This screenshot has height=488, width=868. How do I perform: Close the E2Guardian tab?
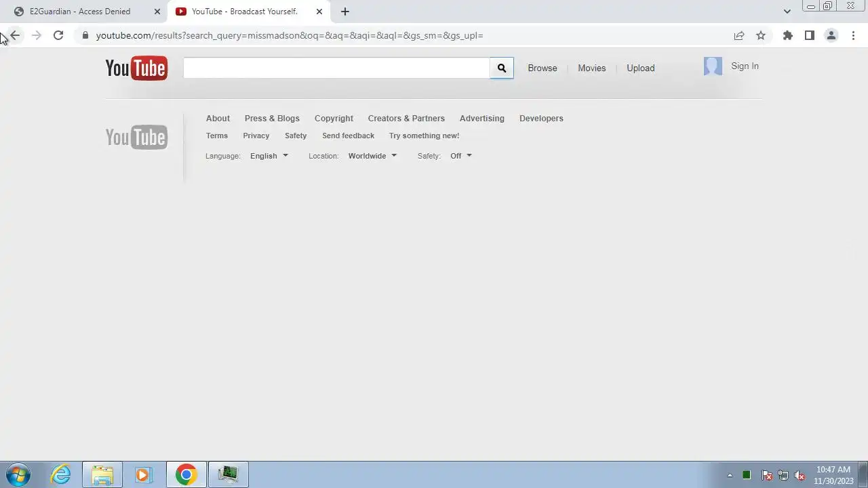pos(157,12)
